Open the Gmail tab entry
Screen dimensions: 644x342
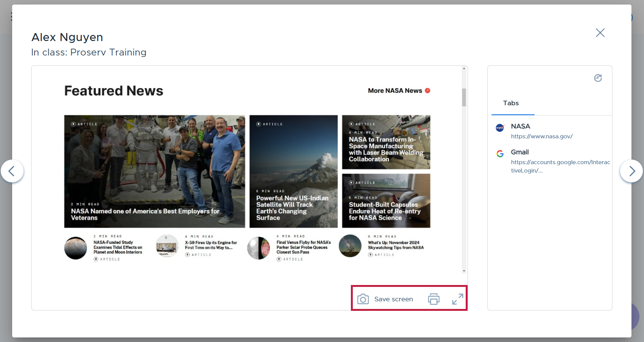520,152
